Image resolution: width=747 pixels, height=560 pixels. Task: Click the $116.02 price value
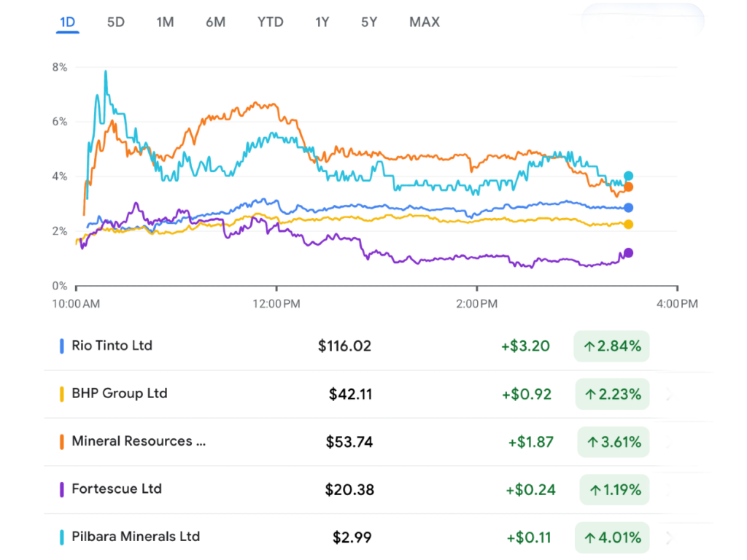tap(344, 346)
